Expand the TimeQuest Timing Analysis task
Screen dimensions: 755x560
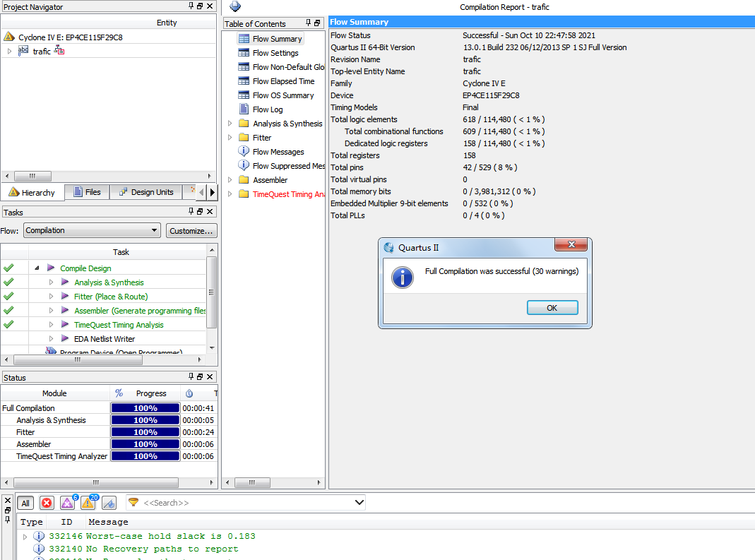click(51, 325)
